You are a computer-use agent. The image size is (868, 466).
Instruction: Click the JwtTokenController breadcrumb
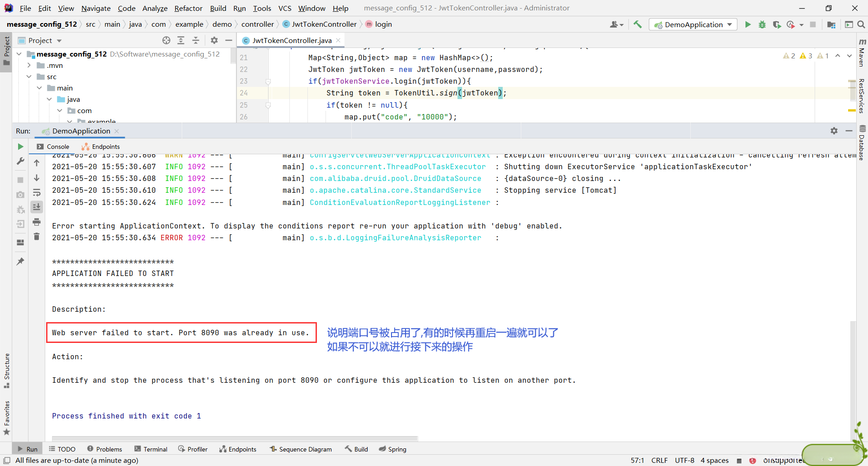click(x=319, y=24)
